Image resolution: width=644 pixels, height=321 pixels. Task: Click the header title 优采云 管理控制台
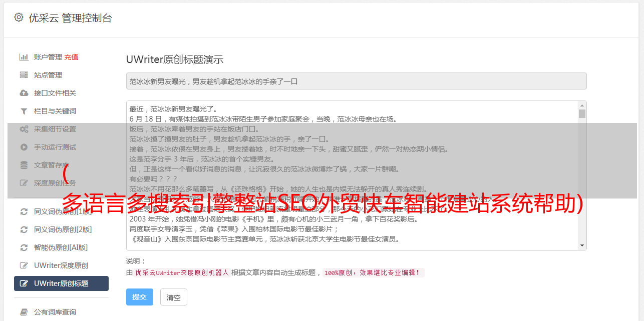click(70, 18)
